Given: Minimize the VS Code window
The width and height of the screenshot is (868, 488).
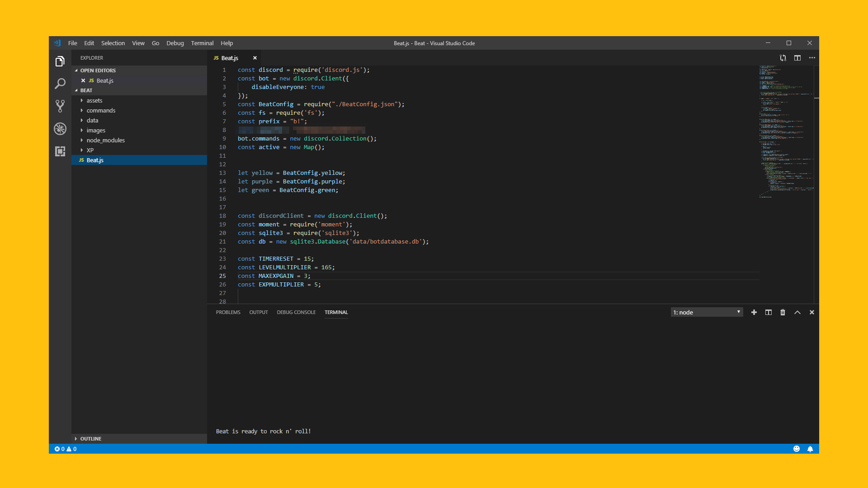Looking at the screenshot, I should coord(768,43).
